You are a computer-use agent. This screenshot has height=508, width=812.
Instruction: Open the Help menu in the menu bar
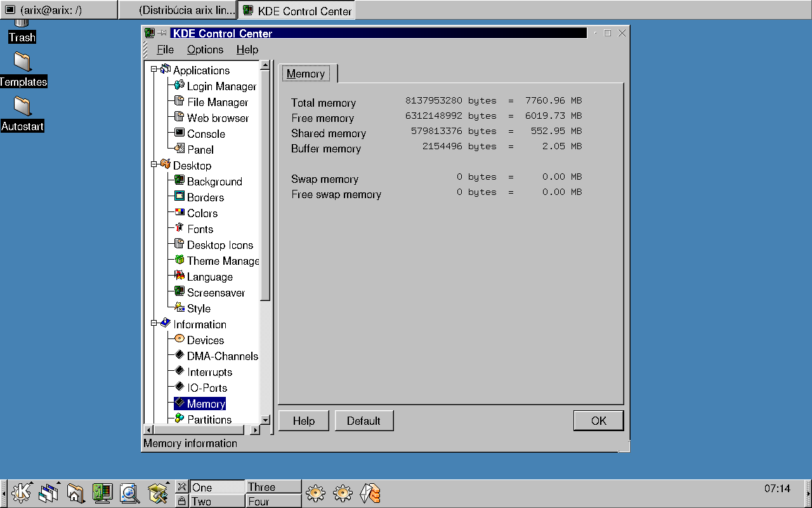247,50
